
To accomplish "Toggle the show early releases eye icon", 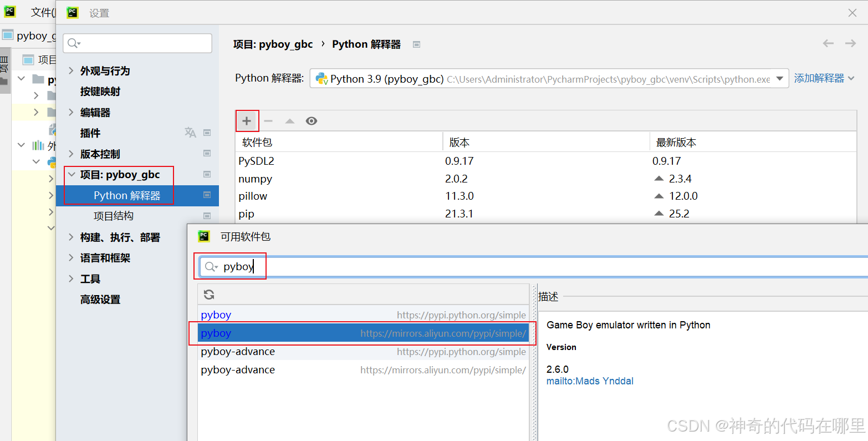I will click(x=312, y=121).
